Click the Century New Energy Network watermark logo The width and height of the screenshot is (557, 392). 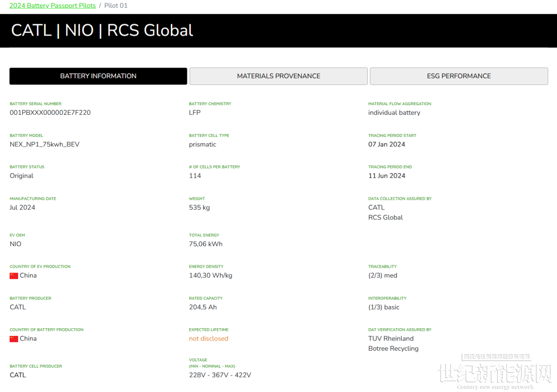click(495, 373)
